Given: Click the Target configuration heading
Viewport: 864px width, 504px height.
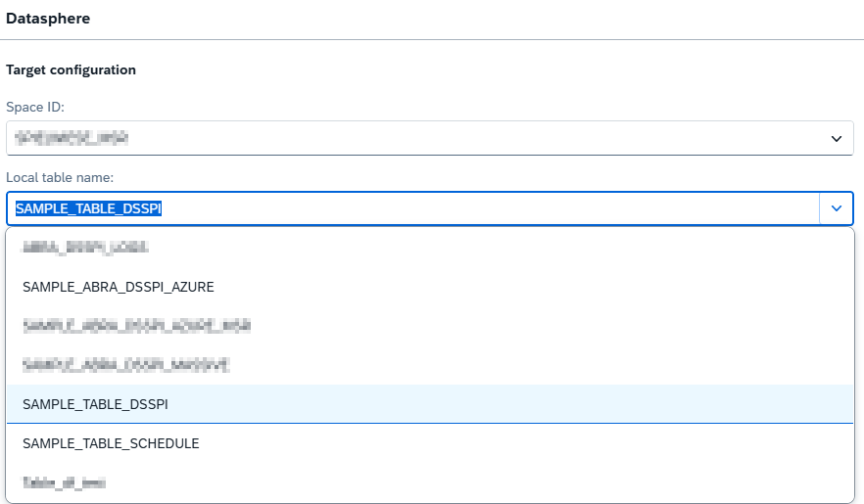Looking at the screenshot, I should [x=71, y=70].
